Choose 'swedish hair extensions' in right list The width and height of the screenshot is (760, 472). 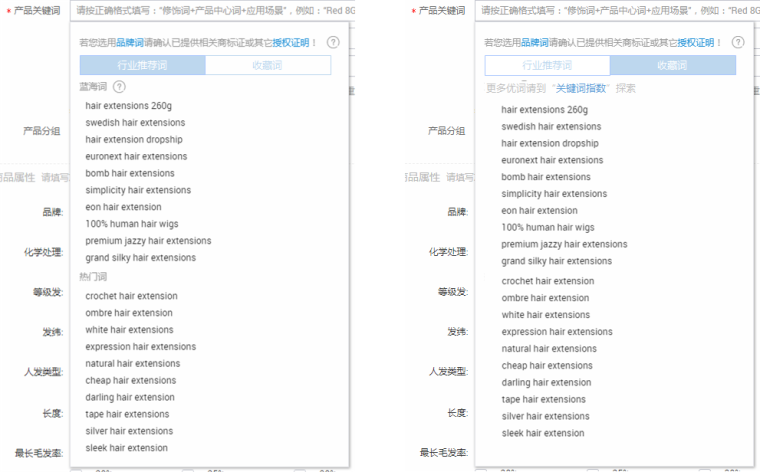point(551,127)
